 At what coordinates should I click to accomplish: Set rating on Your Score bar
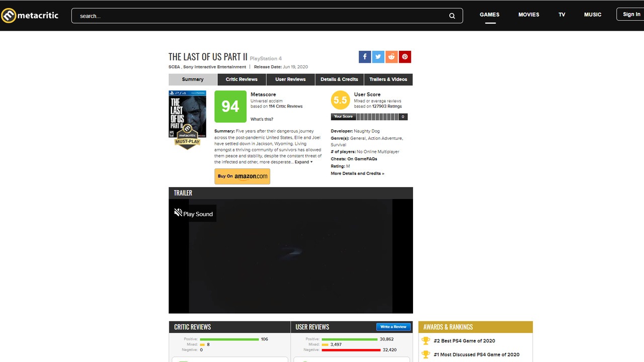click(x=377, y=117)
